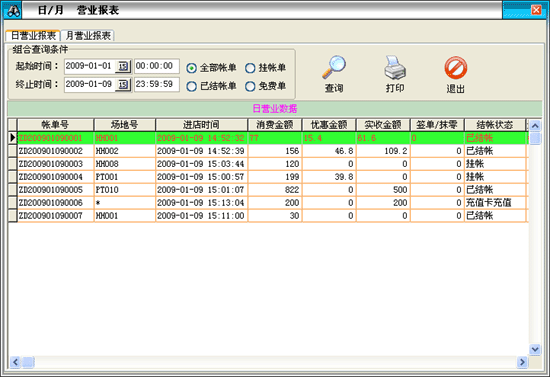Click the 签单/抹零 column header
This screenshot has height=377, width=550.
[437, 124]
